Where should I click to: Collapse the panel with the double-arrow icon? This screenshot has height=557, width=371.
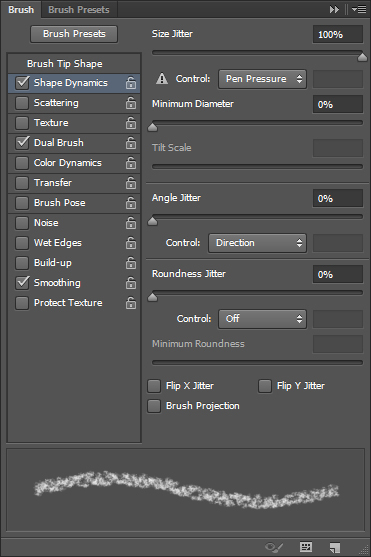pyautogui.click(x=334, y=10)
